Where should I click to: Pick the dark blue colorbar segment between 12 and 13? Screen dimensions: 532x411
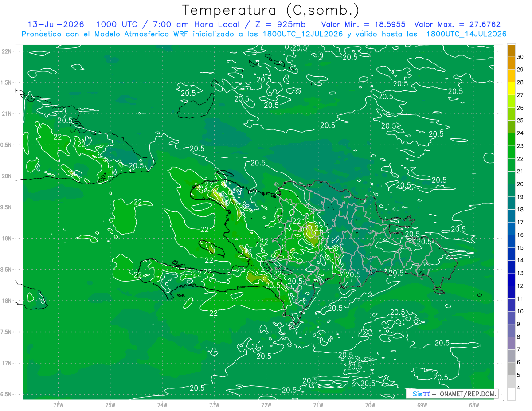coord(511,280)
